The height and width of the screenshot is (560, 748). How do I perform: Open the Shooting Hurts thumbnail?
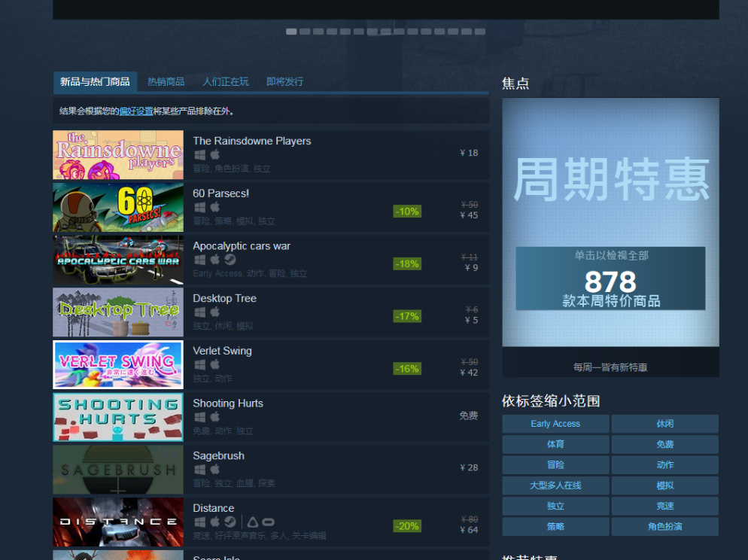118,418
